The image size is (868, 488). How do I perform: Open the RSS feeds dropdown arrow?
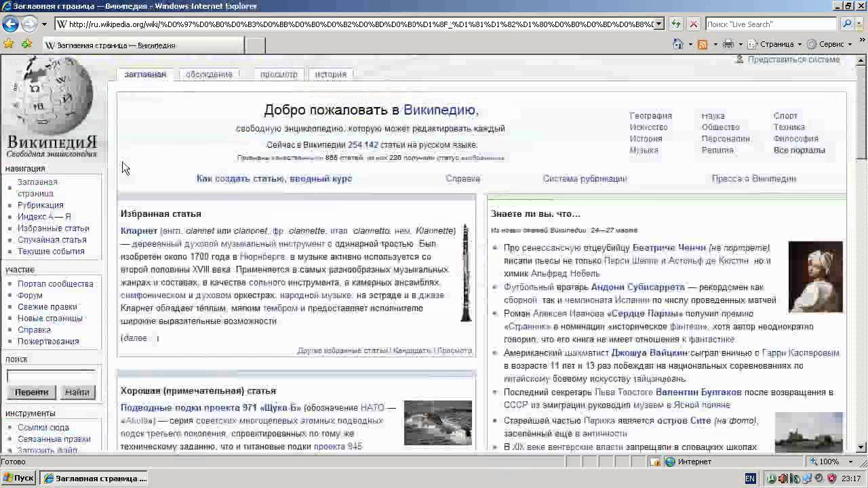pos(715,44)
